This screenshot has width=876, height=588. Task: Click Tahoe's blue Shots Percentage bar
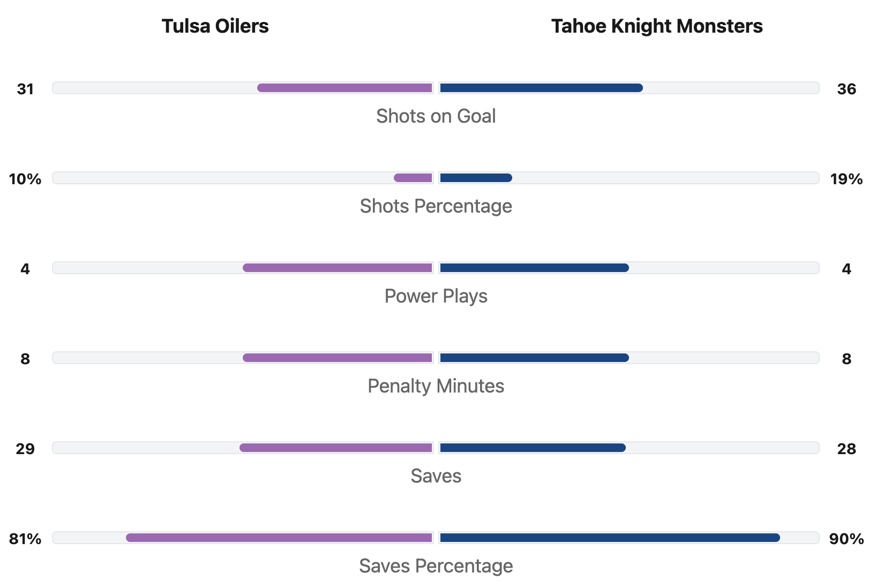pyautogui.click(x=476, y=178)
